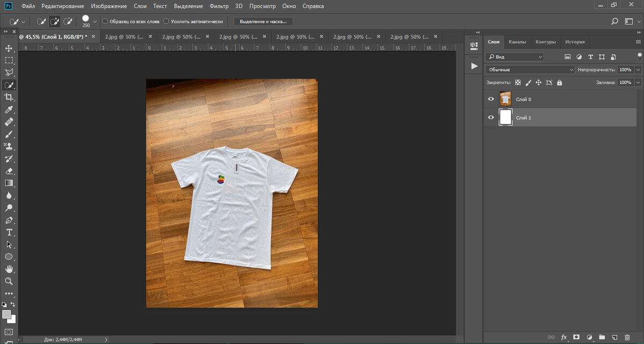Switch to the Каналы tab
The height and width of the screenshot is (344, 644).
(x=517, y=42)
